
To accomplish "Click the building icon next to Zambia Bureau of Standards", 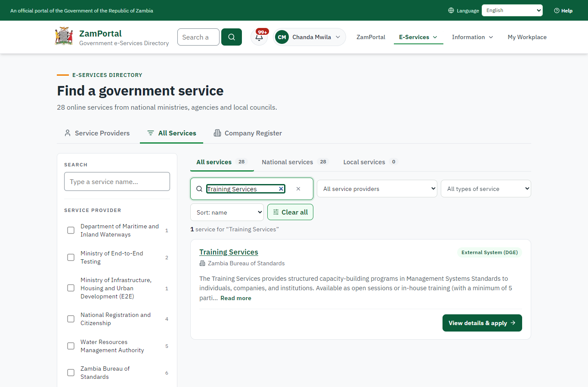I will pyautogui.click(x=202, y=263).
